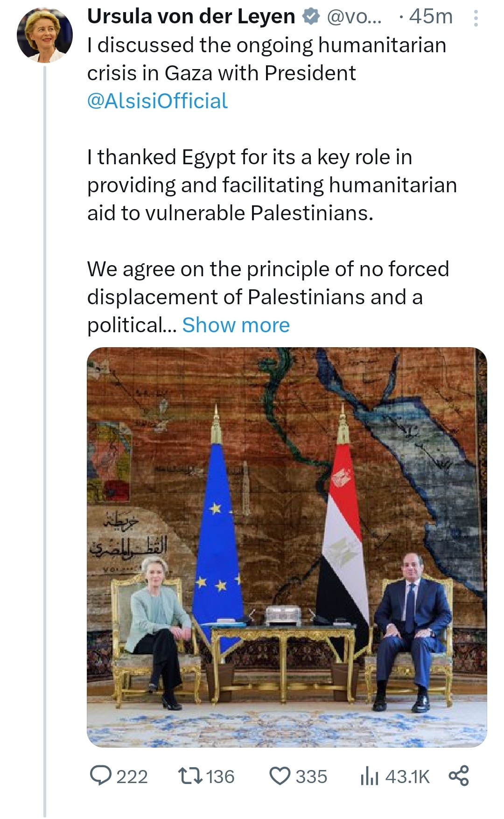504x819 pixels.
Task: Open the @AlsisiOfficial mention link
Action: pos(157,101)
